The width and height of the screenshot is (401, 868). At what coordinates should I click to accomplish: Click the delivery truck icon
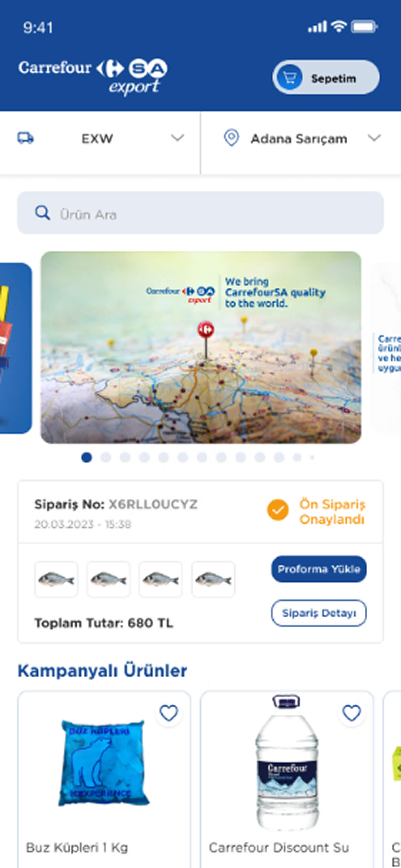point(26,138)
